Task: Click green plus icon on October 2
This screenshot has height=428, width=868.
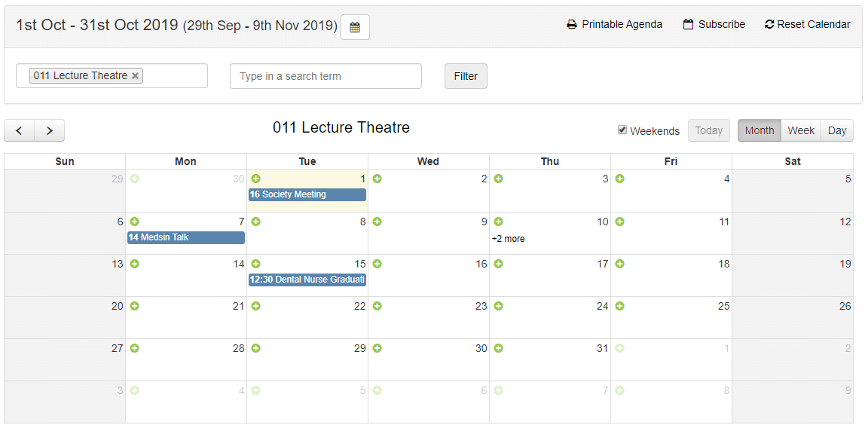Action: click(377, 179)
